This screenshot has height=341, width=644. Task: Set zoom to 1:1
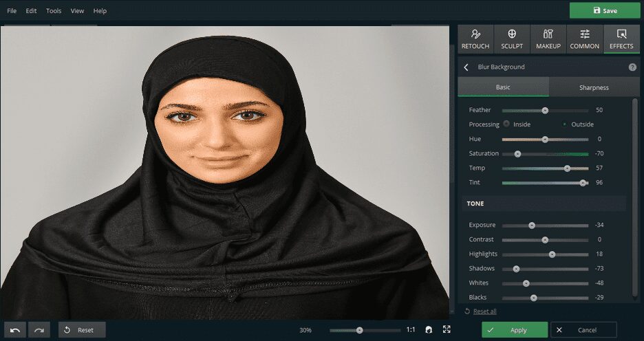(x=410, y=329)
